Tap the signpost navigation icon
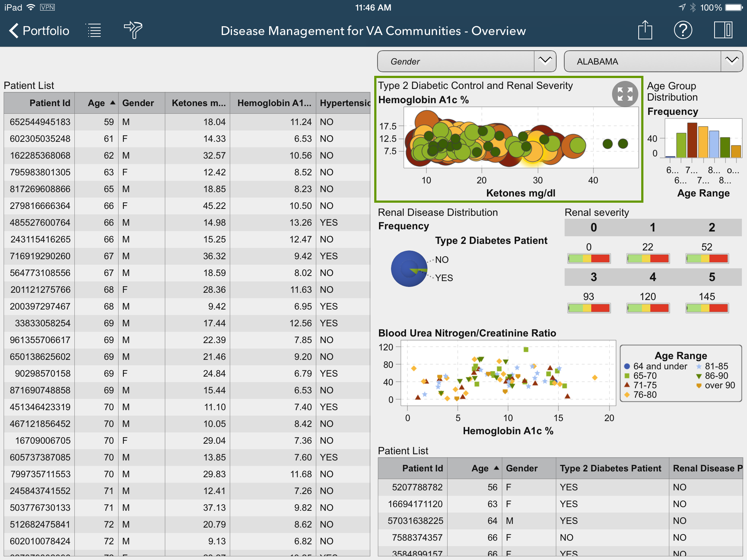This screenshot has height=560, width=747. tap(133, 30)
